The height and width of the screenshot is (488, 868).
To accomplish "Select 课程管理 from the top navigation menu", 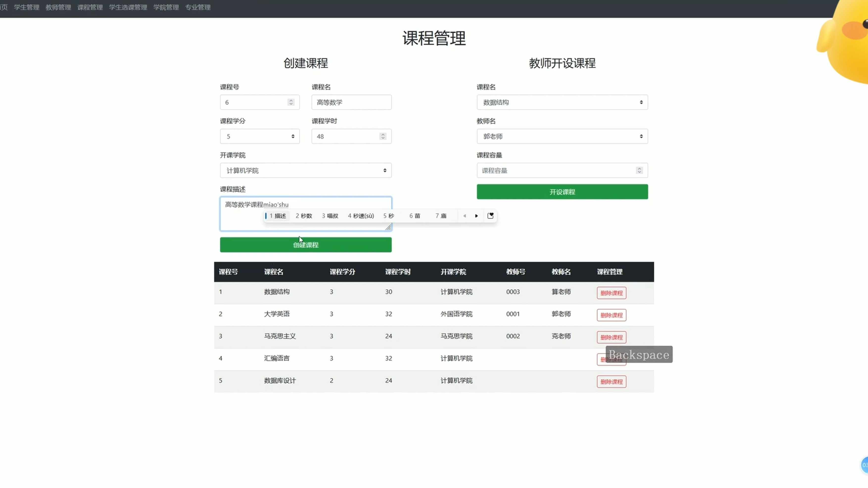I will pyautogui.click(x=90, y=7).
